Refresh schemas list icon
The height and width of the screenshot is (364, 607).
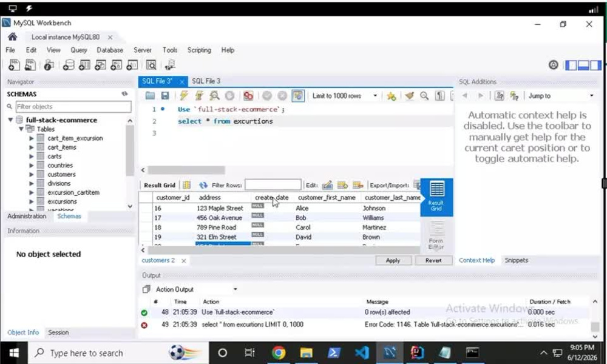pyautogui.click(x=124, y=94)
